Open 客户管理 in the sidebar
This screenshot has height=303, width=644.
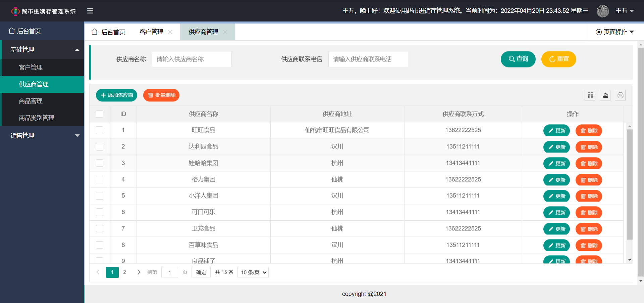43,68
